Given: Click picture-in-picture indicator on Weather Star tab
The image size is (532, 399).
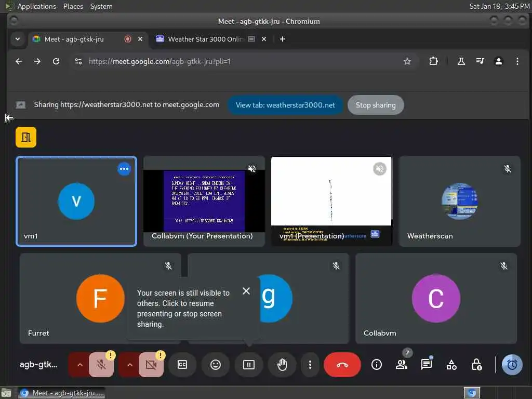Looking at the screenshot, I should 251,39.
